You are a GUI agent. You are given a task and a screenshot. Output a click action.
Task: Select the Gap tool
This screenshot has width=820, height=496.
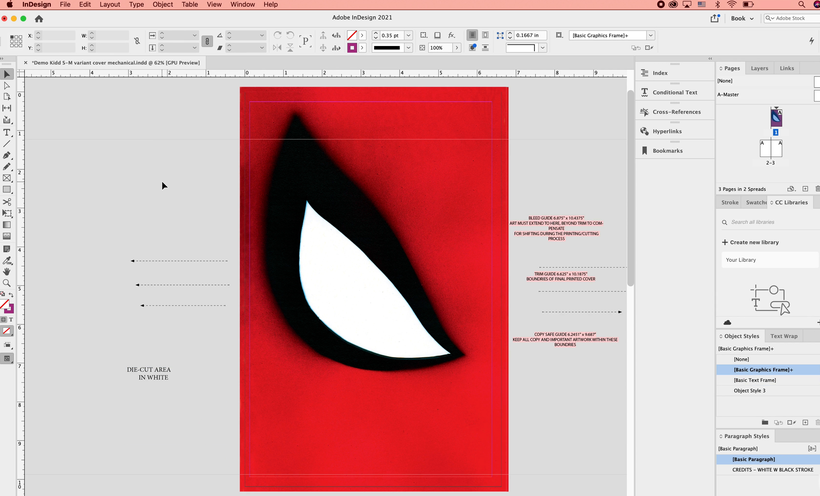point(7,108)
